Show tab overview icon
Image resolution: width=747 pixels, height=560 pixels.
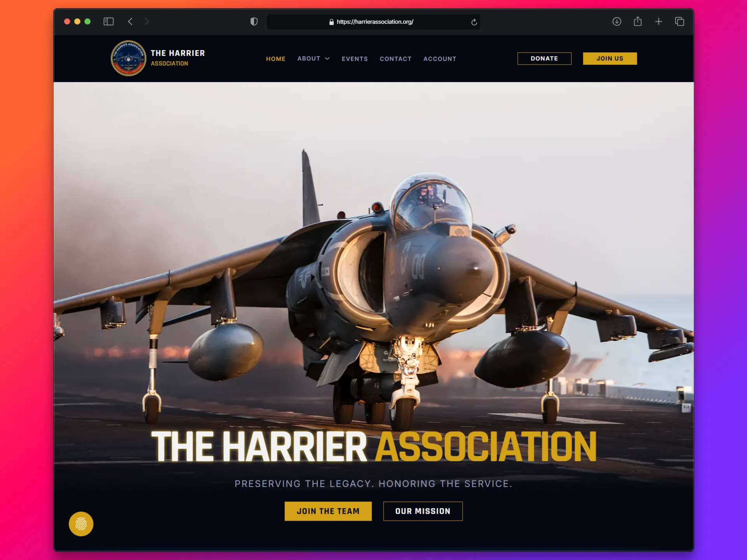[x=679, y=22]
